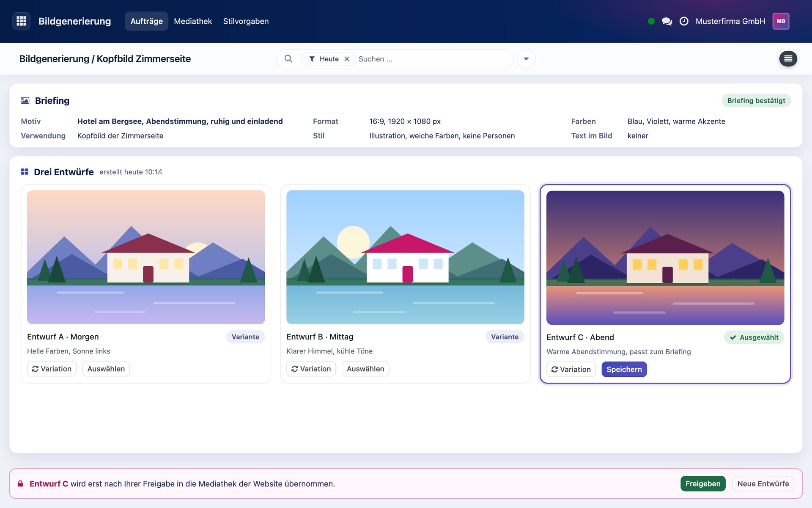
Task: Create Variation of Entwurf B
Action: [311, 369]
